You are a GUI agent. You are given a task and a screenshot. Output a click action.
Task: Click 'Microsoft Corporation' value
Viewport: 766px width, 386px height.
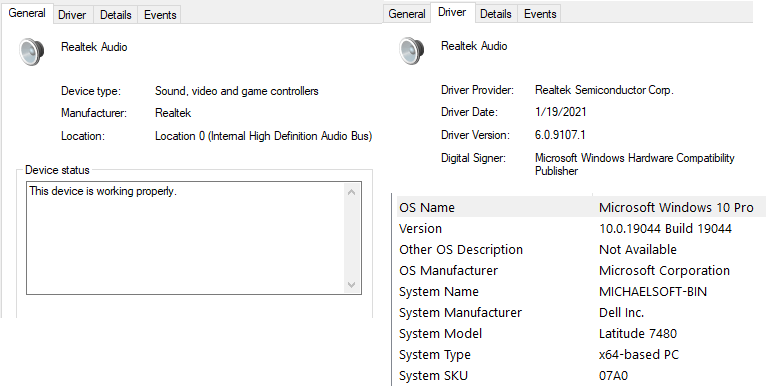click(664, 270)
